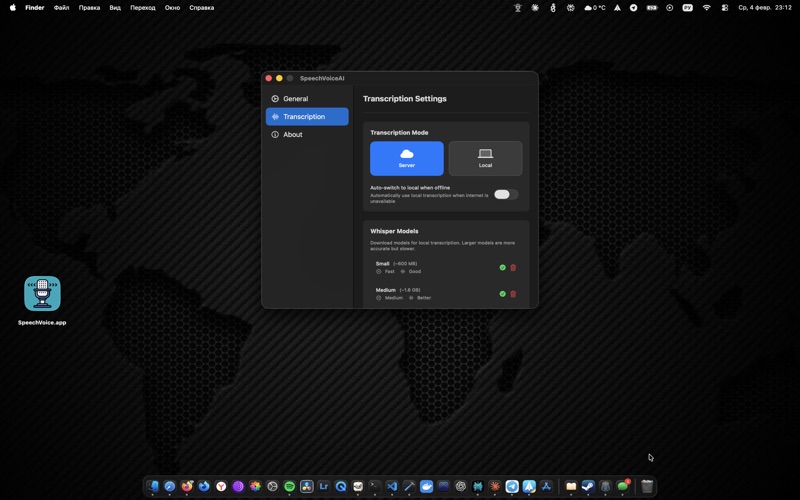800x500 pixels.
Task: Switch input language via РУ indicator
Action: point(688,8)
